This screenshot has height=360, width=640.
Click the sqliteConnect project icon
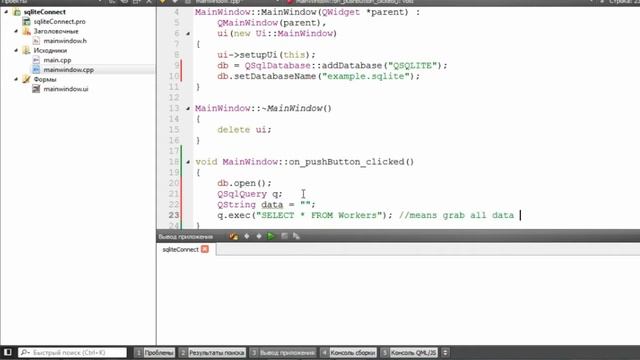[17, 12]
